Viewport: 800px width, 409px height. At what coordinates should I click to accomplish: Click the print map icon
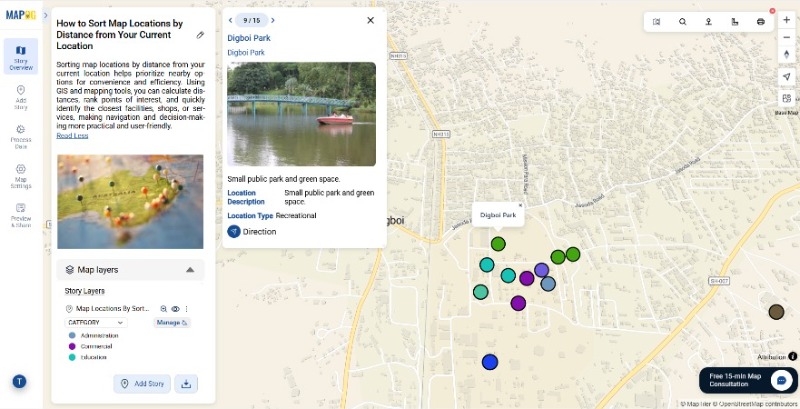[x=761, y=21]
